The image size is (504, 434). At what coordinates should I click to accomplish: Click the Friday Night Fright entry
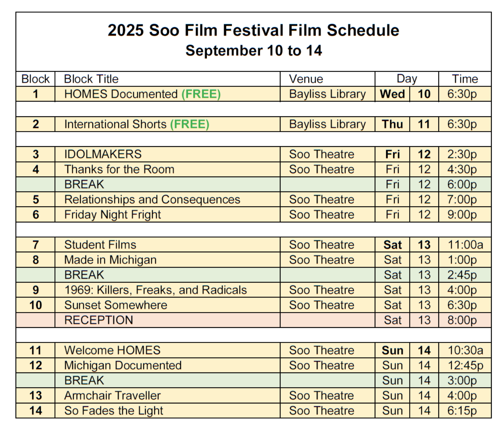(x=112, y=215)
